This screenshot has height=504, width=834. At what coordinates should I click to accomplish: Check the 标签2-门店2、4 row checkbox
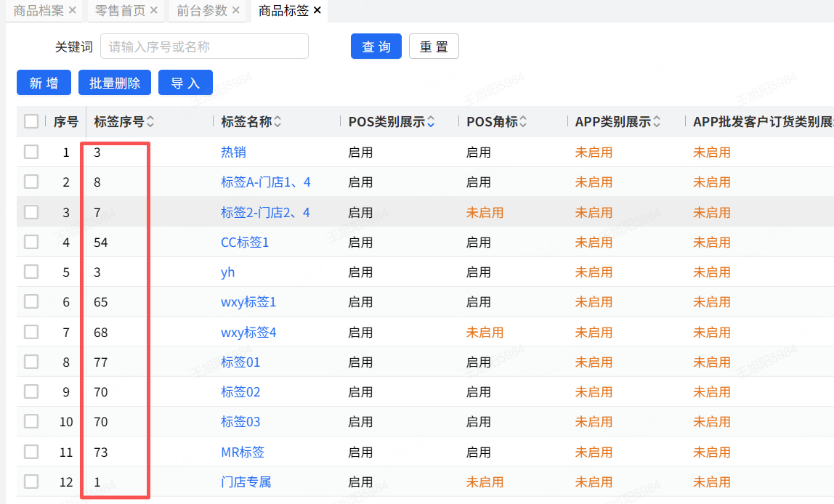31,212
